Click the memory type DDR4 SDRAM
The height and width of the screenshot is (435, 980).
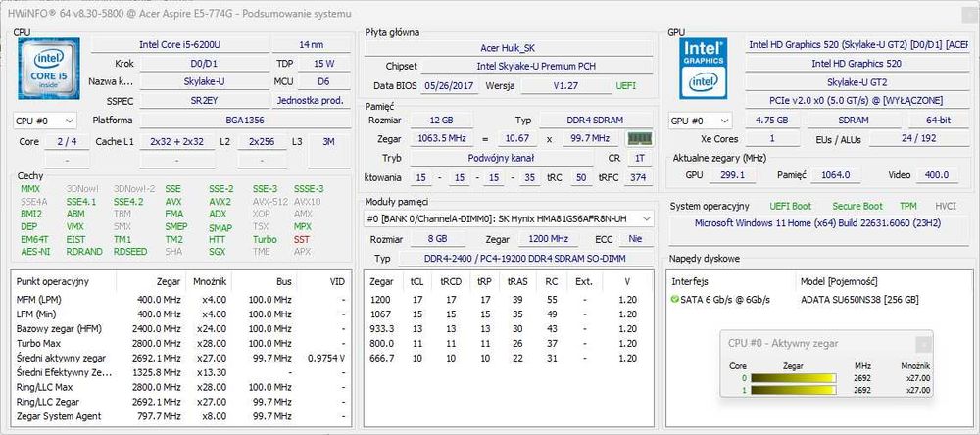596,120
